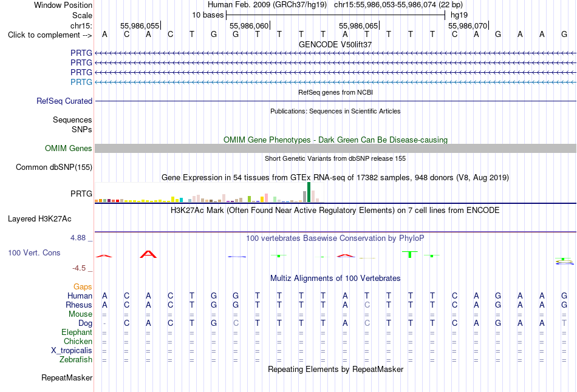Screen dimensions: 577x392
Task: Click the '10 bases' scale bar label
Action: [208, 15]
